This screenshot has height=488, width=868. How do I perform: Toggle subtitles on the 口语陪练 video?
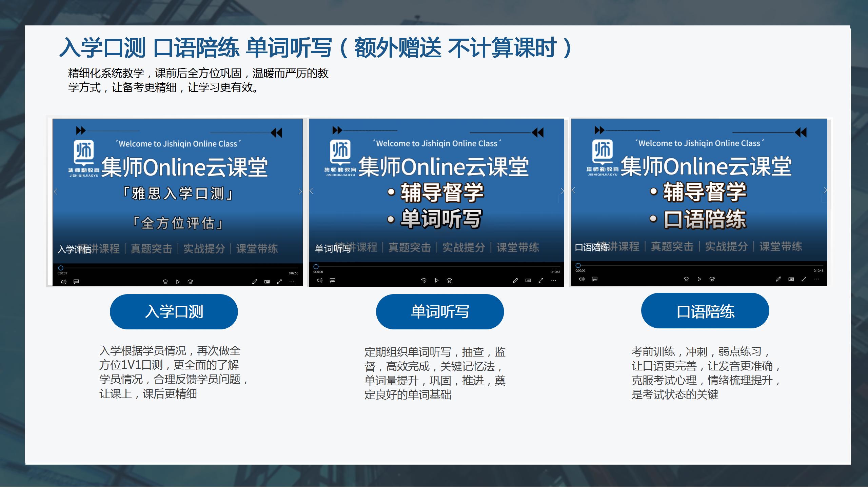pyautogui.click(x=595, y=279)
